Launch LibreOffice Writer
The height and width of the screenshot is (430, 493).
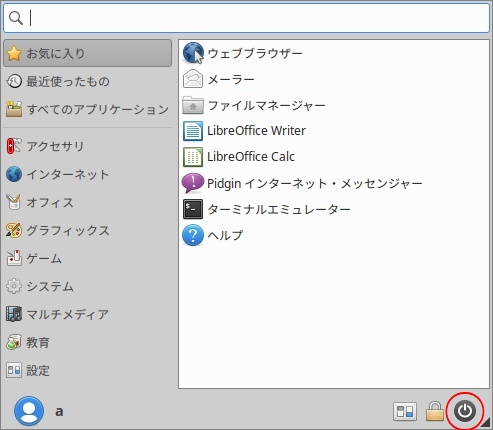click(334, 131)
